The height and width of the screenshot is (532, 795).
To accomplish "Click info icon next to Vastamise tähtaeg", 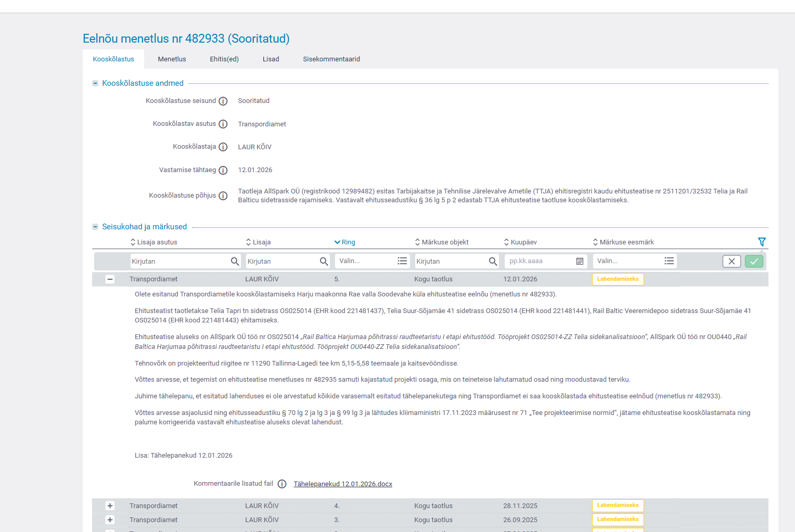I will pos(223,171).
